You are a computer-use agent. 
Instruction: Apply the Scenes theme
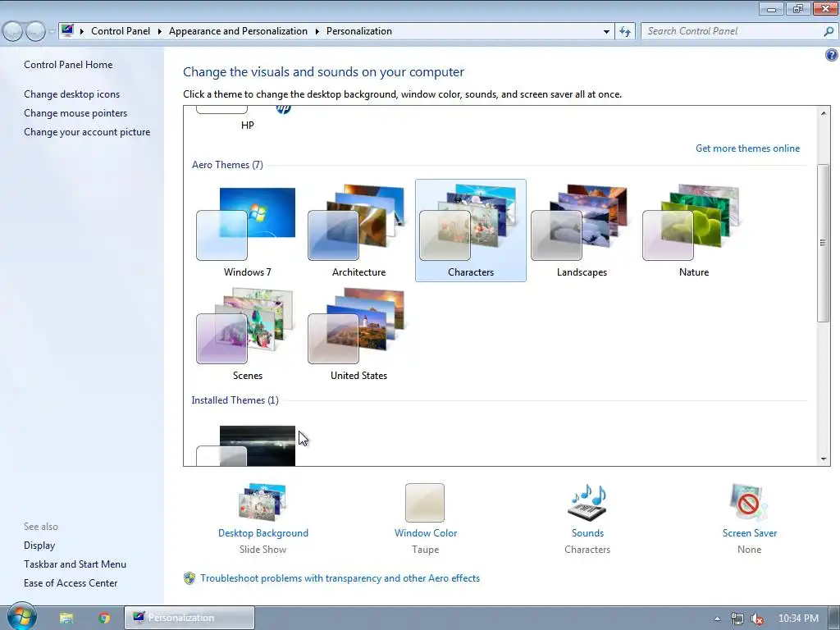(x=247, y=335)
